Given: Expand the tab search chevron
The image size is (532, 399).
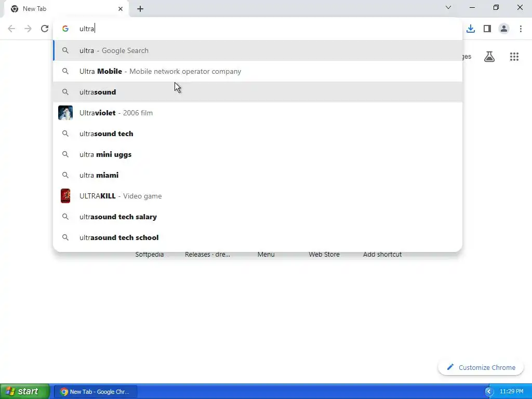Looking at the screenshot, I should point(448,7).
